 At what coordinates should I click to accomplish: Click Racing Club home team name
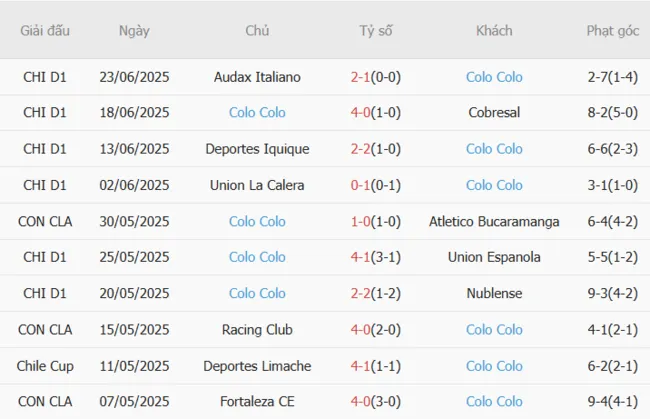click(257, 329)
